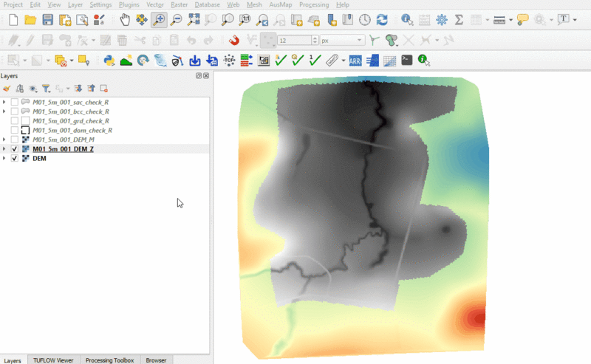Open the Raster menu
Image resolution: width=591 pixels, height=364 pixels.
pos(180,4)
